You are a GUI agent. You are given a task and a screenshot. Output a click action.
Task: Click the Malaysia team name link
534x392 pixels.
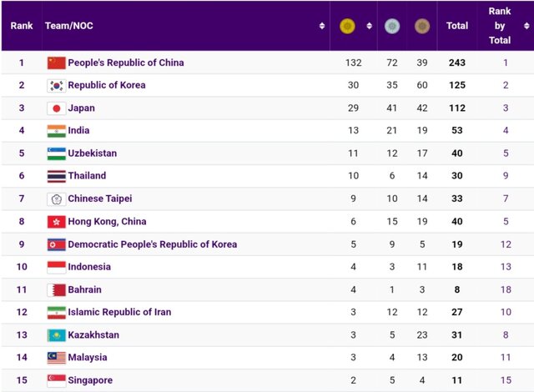[88, 357]
